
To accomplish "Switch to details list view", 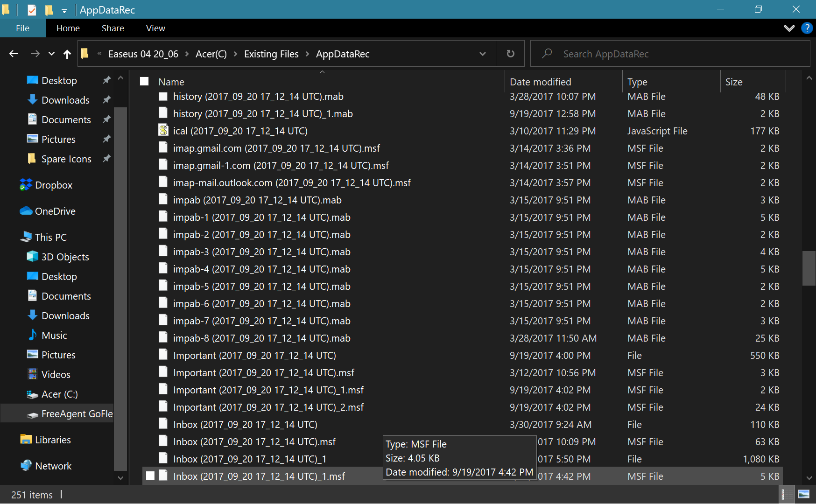I will [787, 495].
